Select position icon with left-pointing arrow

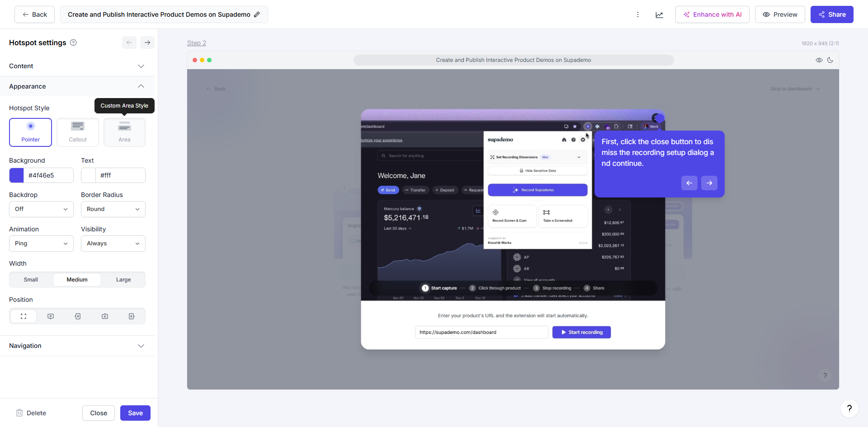tap(78, 316)
